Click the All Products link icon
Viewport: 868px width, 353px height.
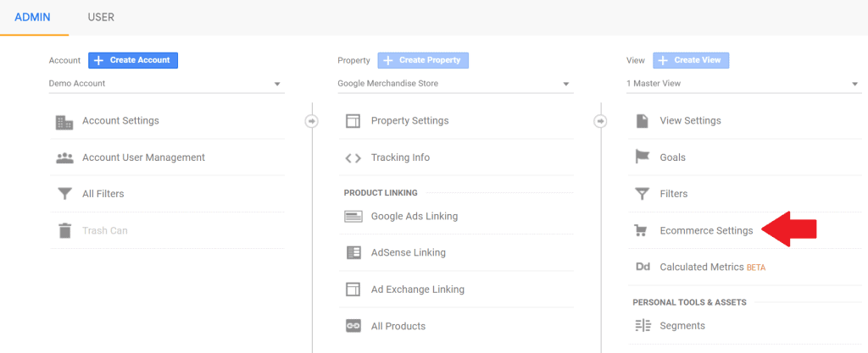click(353, 326)
